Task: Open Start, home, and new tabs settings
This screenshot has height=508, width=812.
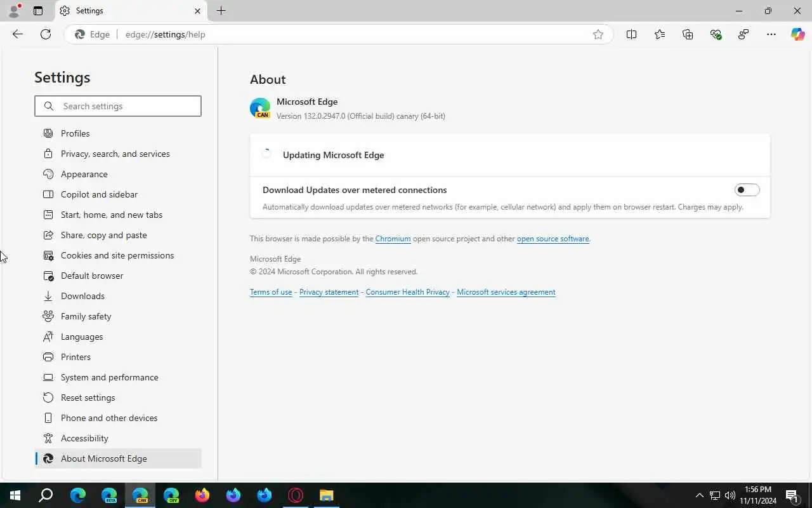Action: (118, 215)
